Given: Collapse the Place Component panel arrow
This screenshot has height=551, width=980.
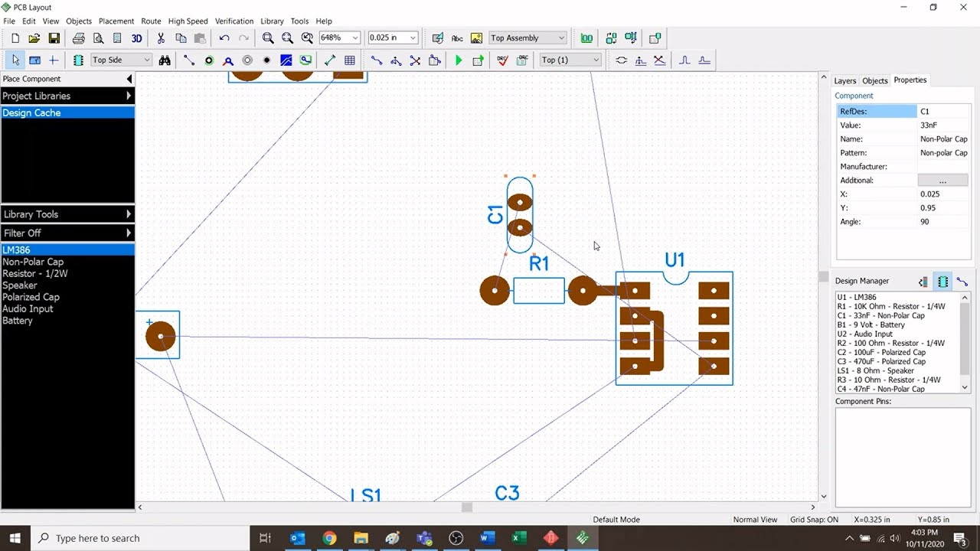Looking at the screenshot, I should 129,79.
